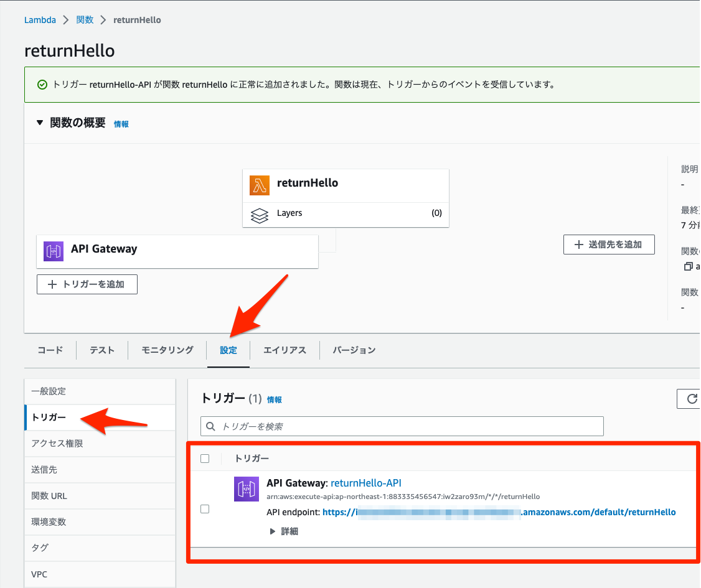Click the Layers icon in function overview

[259, 215]
